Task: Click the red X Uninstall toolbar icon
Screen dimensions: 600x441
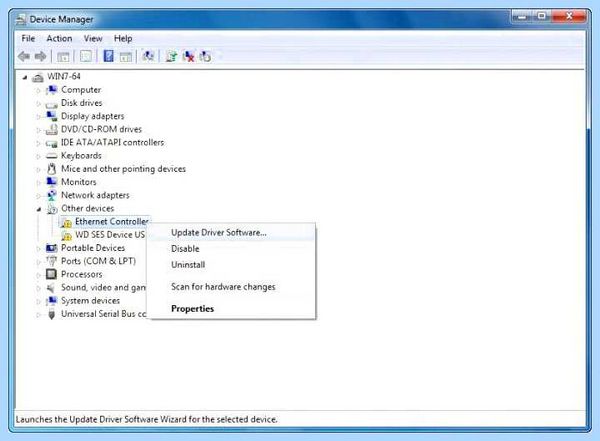Action: tap(188, 57)
